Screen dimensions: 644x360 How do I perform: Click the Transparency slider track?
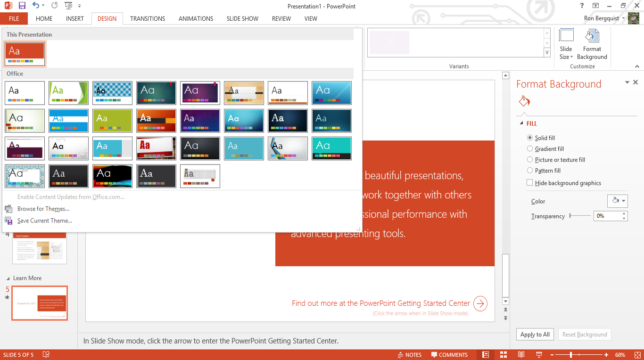click(x=580, y=216)
